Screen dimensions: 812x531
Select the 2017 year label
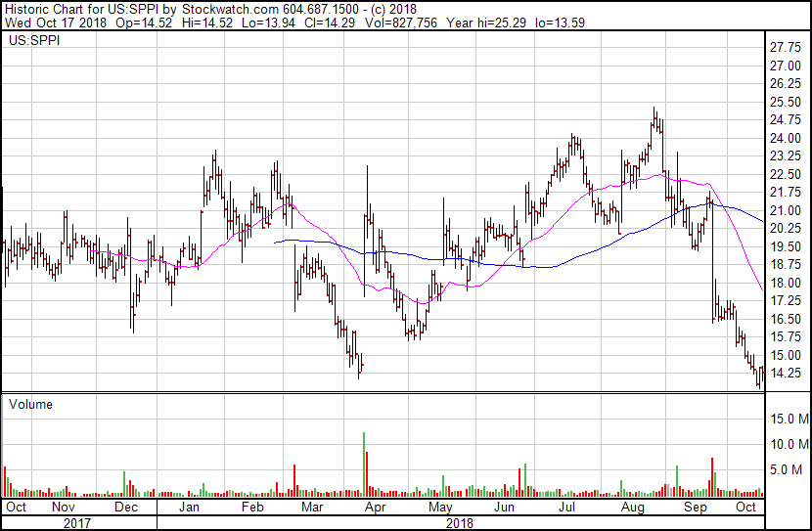tap(76, 523)
